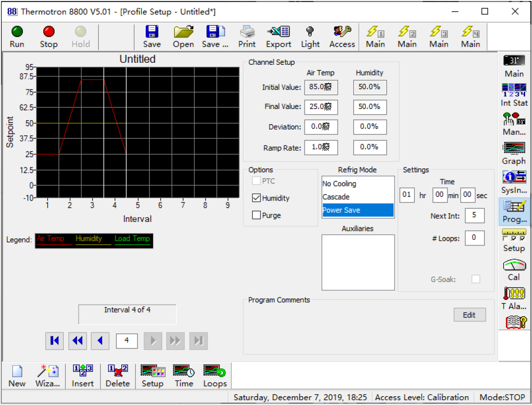
Task: Delete the current interval
Action: [118, 376]
